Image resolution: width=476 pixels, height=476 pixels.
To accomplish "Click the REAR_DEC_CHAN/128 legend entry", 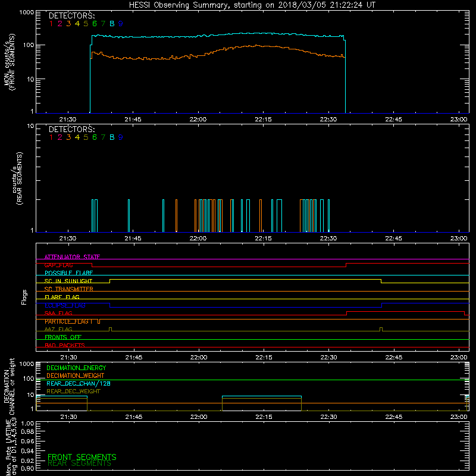I will pyautogui.click(x=79, y=383).
